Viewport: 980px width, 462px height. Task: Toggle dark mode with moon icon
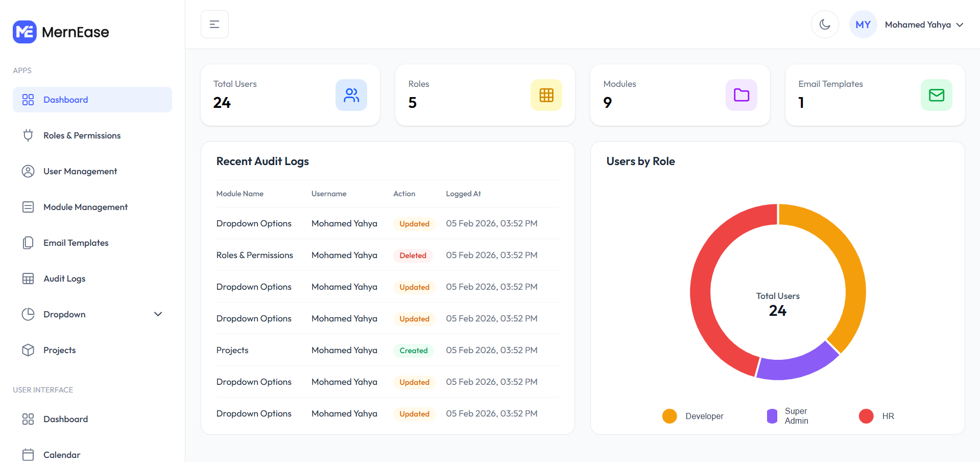coord(825,25)
